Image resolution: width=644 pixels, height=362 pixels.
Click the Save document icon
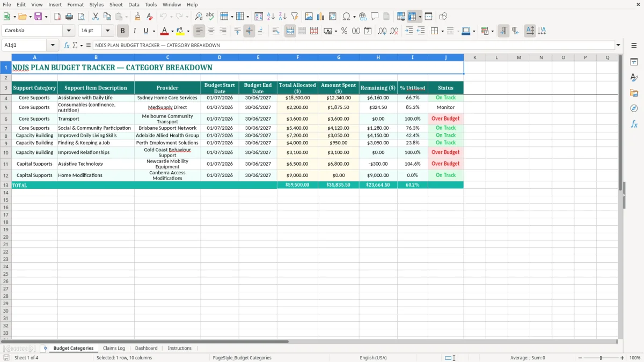pos(38,17)
